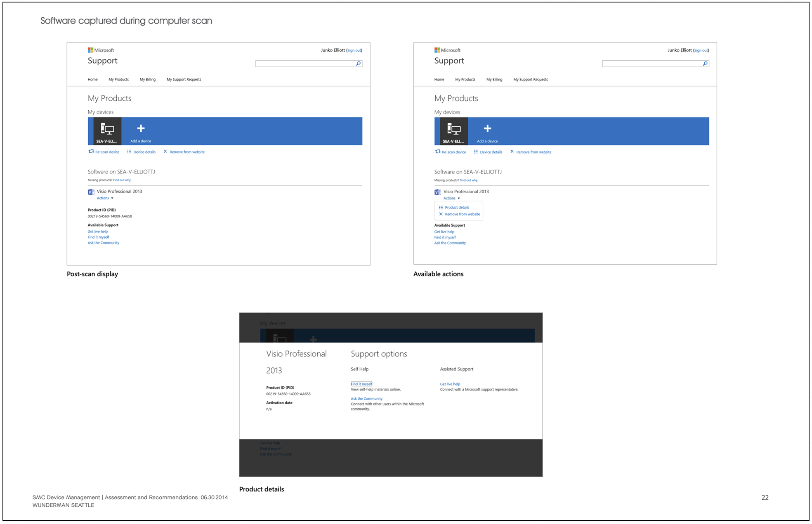
Task: Select the SEA-V-ELLIOTTJ device tile icon
Action: (x=108, y=129)
